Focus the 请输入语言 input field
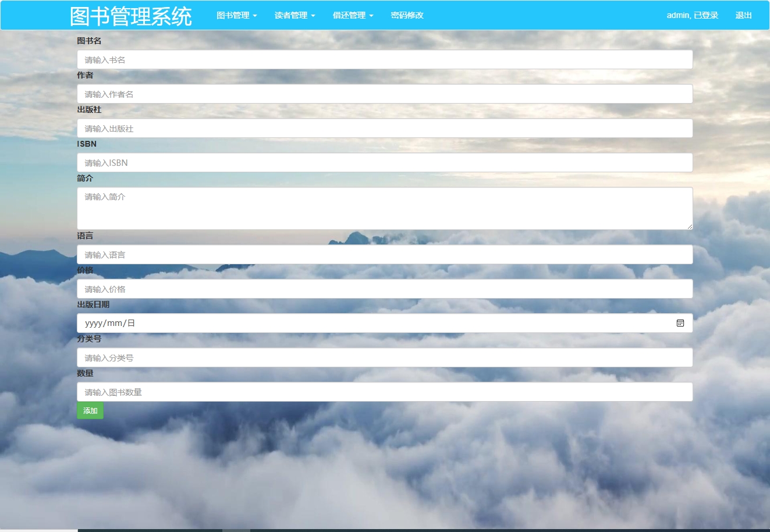The width and height of the screenshot is (770, 532). coord(384,254)
